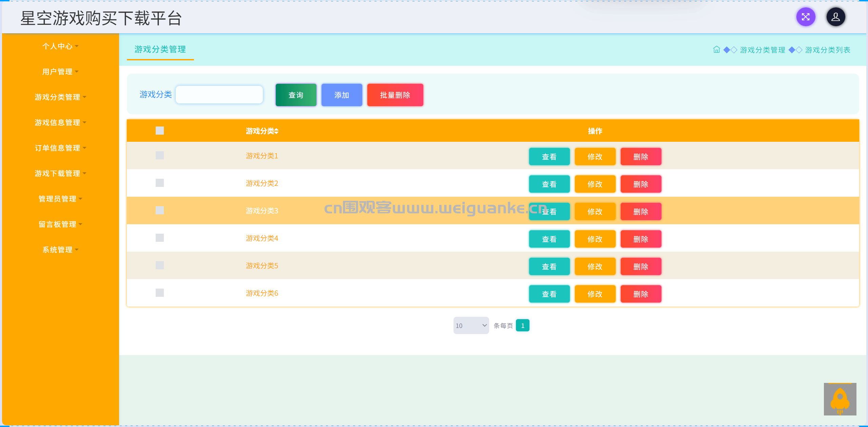Check the box for 游戏分类4

click(160, 238)
